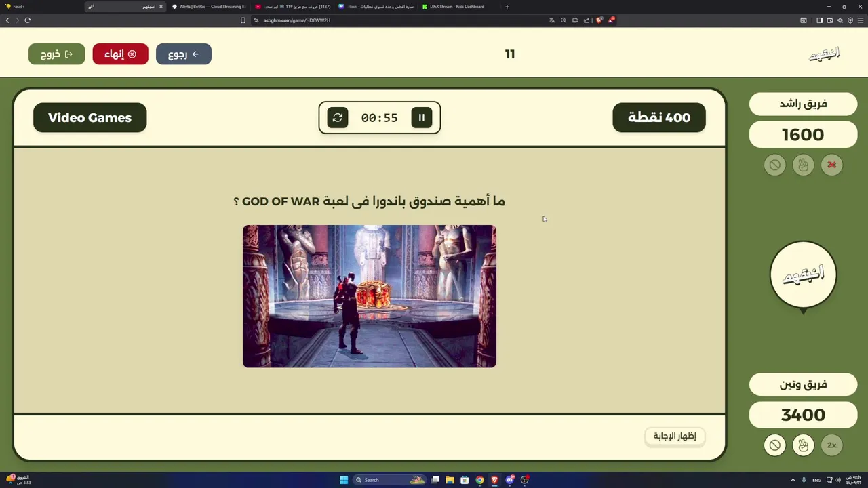The image size is (868, 488).
Task: Click the 400 نقطة points badge
Action: pyautogui.click(x=659, y=117)
